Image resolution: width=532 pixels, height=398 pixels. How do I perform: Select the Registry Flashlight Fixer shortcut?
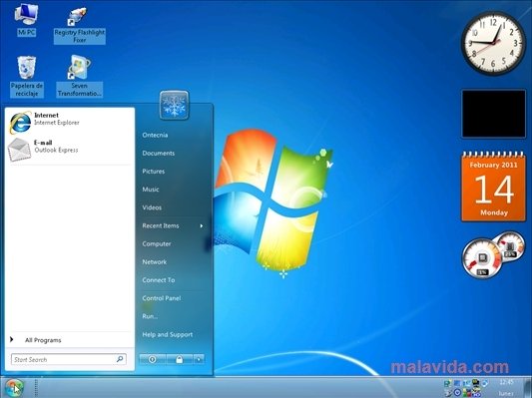(80, 25)
